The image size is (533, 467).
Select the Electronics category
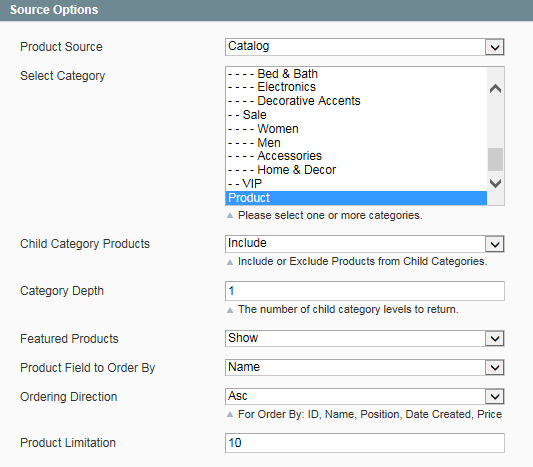[x=356, y=87]
